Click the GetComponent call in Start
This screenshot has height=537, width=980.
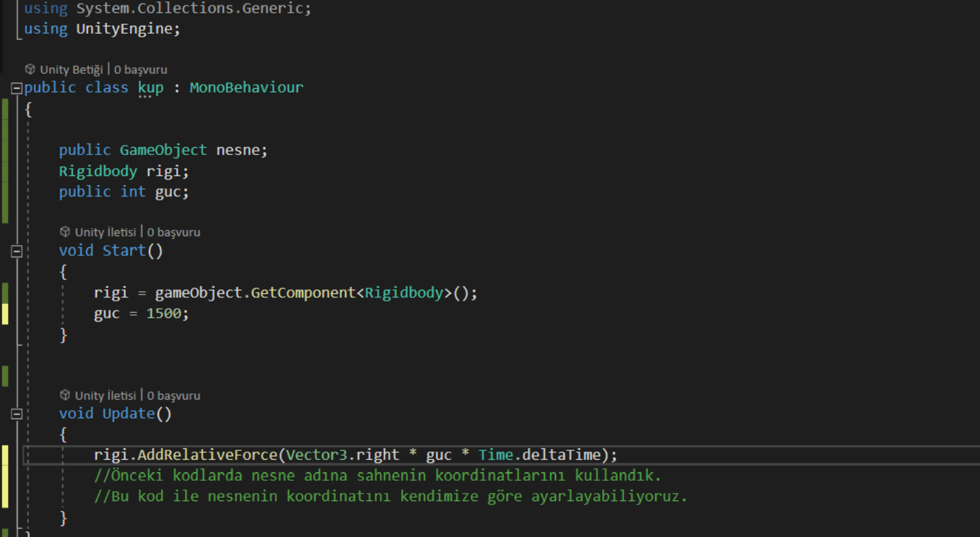coord(303,293)
